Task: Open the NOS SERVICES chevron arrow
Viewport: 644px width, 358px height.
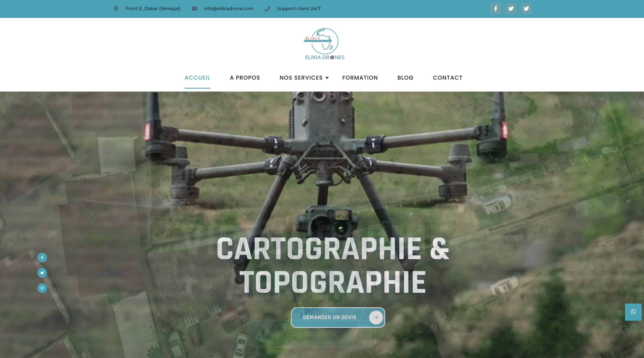Action: [327, 78]
